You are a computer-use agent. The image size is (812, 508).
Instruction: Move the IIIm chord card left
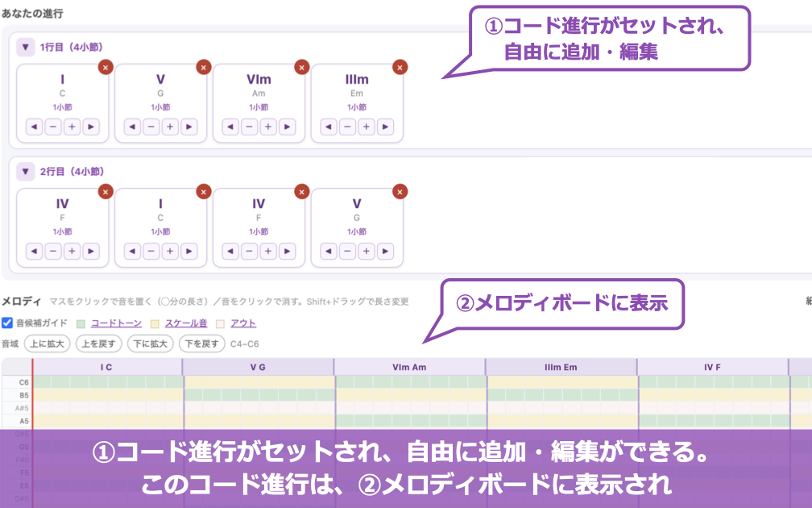[329, 127]
